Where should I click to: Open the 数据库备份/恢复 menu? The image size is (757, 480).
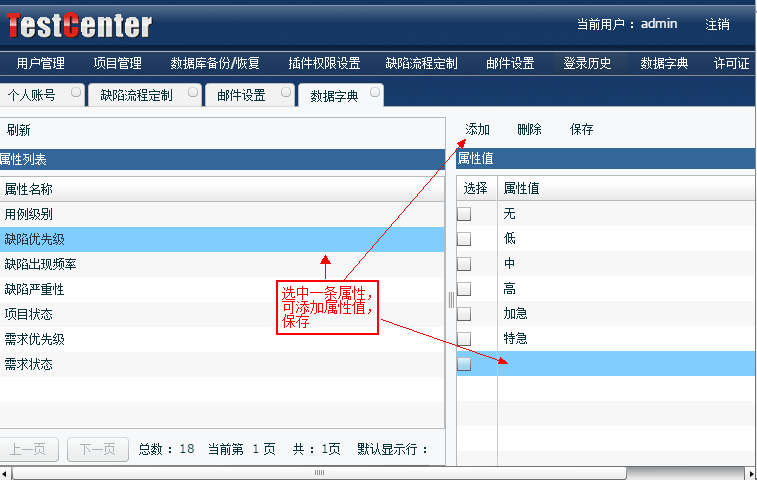click(x=215, y=63)
